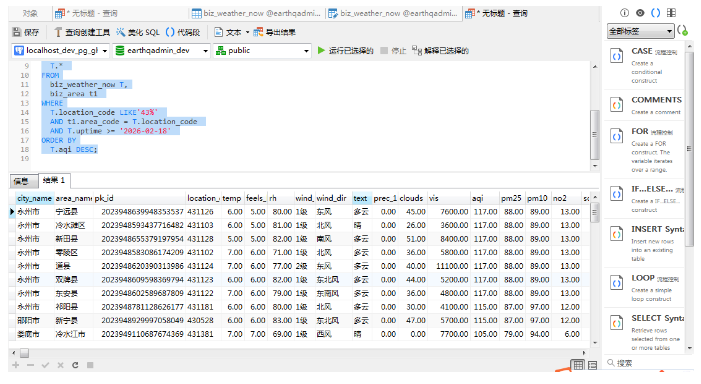
Task: Click the 搜索 snippet search field
Action: 648,363
